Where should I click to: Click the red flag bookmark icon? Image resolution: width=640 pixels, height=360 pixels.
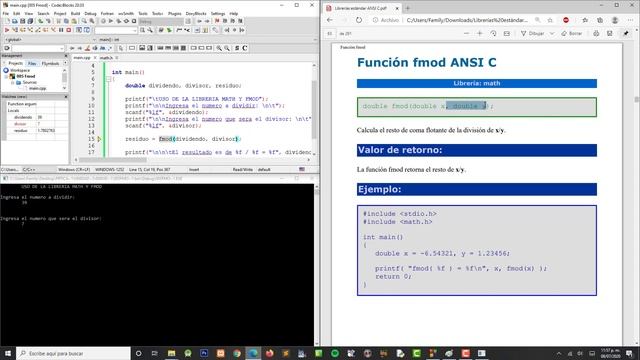tap(217, 21)
